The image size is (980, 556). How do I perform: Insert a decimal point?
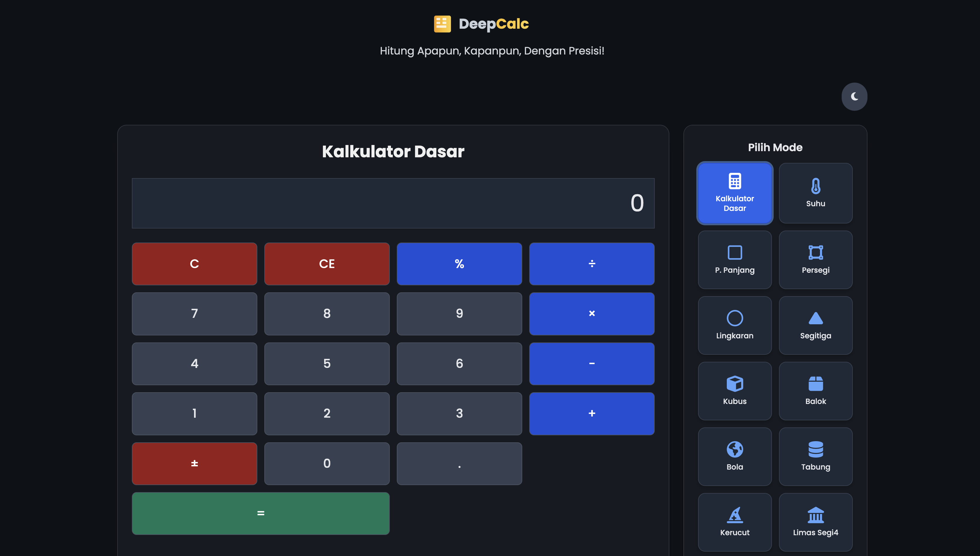(459, 464)
